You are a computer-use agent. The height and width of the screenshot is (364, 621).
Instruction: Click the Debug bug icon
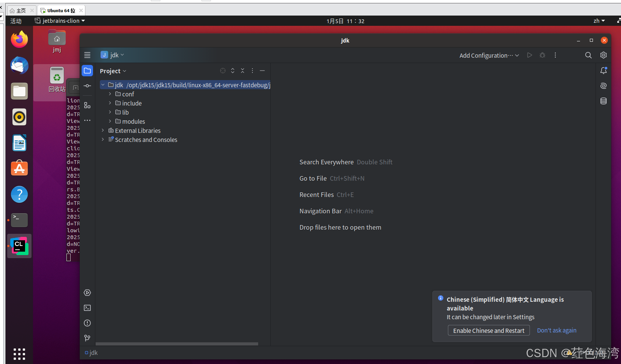[x=542, y=55]
